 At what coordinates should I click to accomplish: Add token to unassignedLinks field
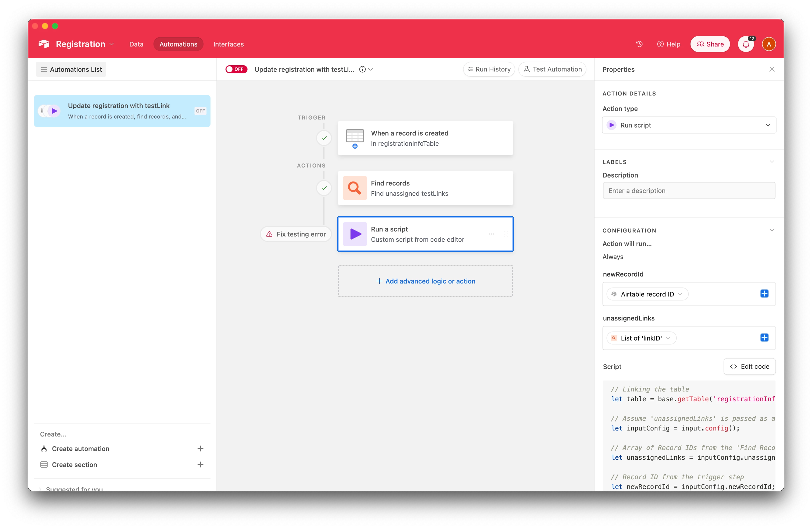pos(764,338)
